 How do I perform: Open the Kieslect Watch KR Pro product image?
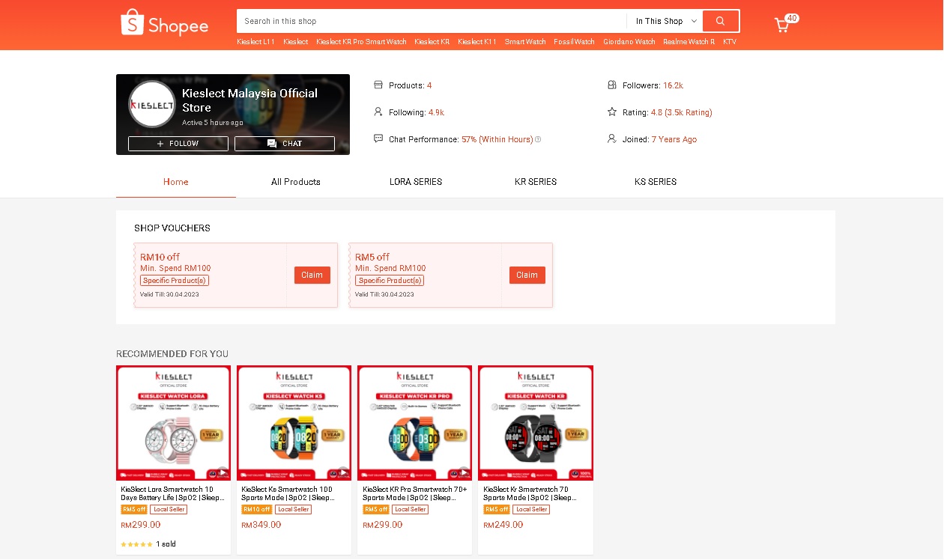click(x=415, y=423)
